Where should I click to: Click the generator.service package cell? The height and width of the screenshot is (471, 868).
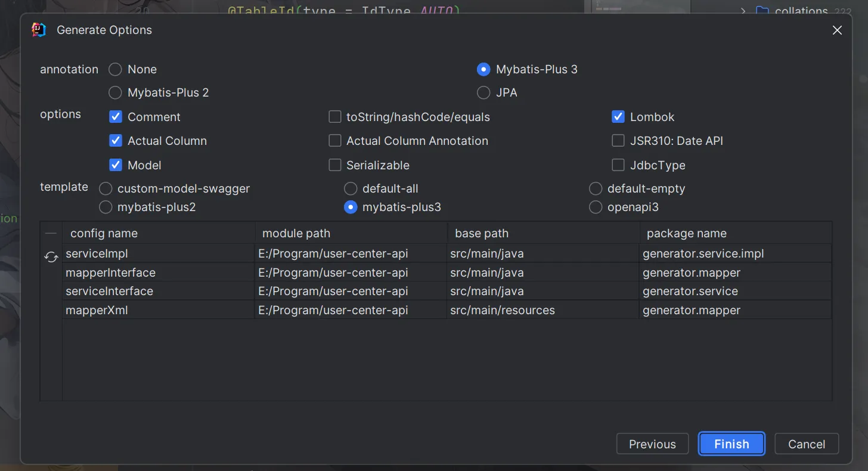(x=736, y=291)
